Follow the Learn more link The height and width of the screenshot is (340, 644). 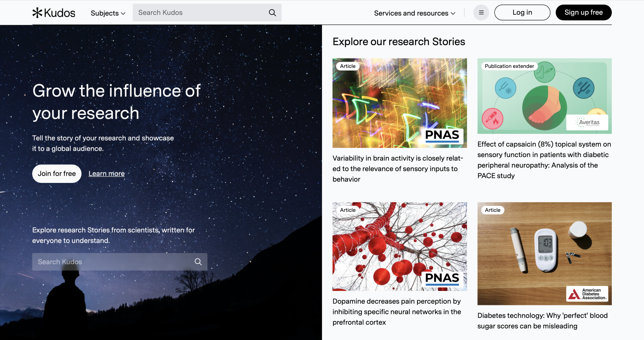(x=107, y=174)
